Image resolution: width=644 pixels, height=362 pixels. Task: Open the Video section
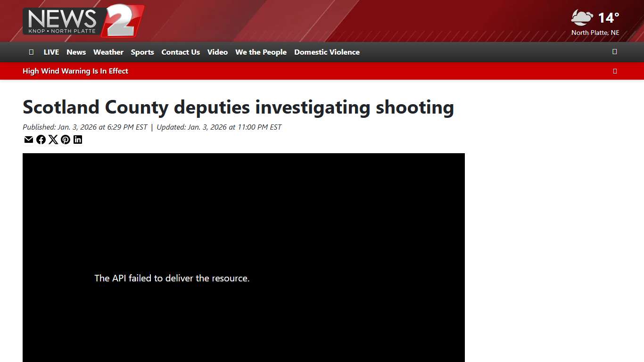pos(217,52)
